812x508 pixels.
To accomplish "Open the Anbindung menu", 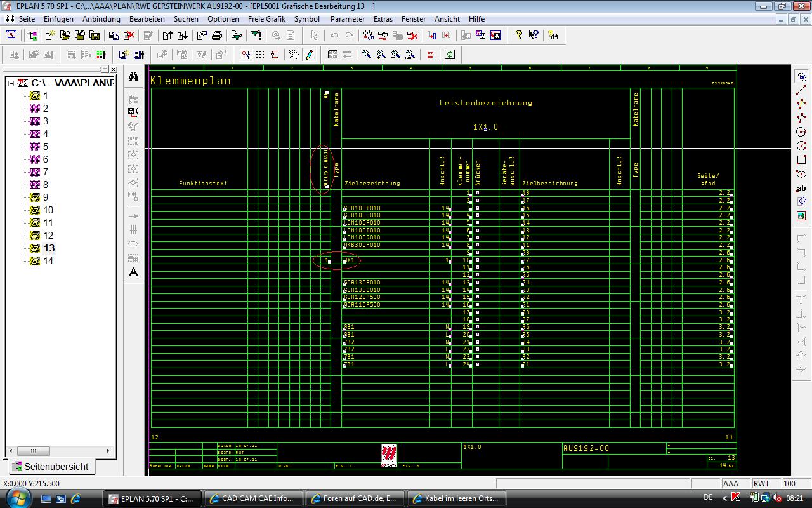I will click(x=101, y=19).
